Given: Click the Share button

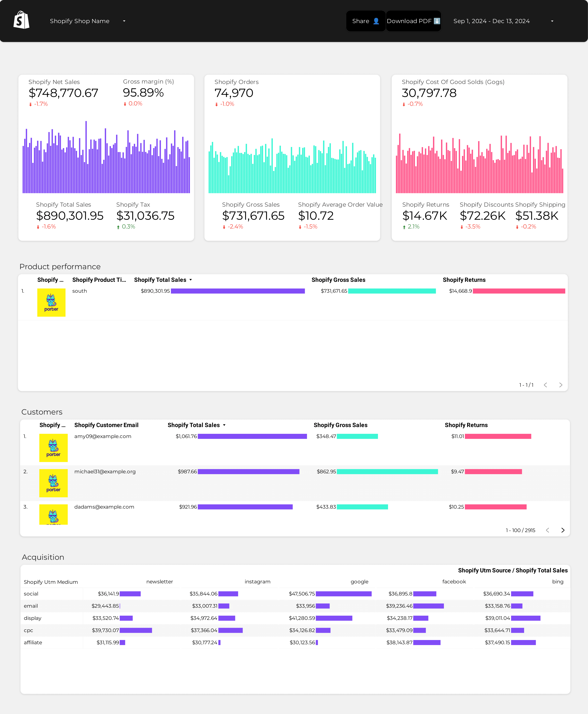Looking at the screenshot, I should pyautogui.click(x=365, y=21).
